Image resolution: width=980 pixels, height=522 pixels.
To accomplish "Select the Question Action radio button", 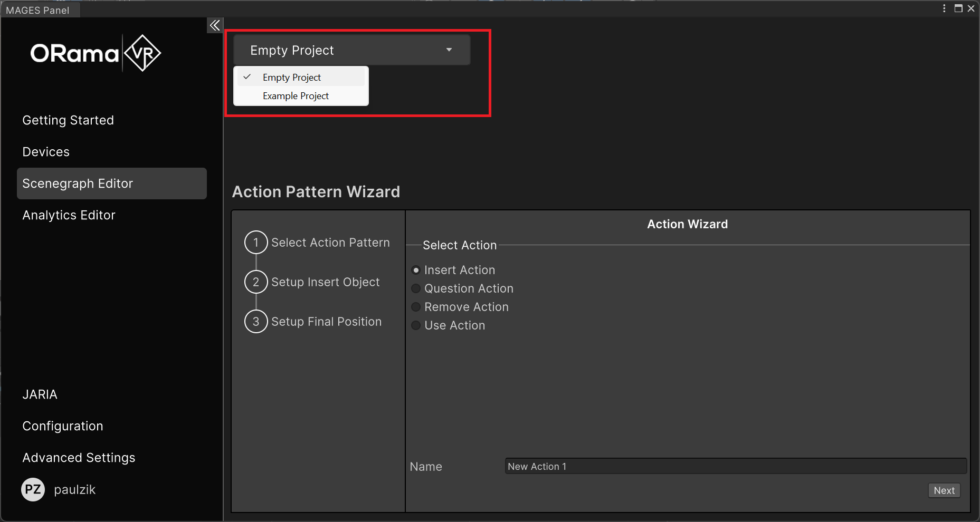I will pyautogui.click(x=416, y=288).
